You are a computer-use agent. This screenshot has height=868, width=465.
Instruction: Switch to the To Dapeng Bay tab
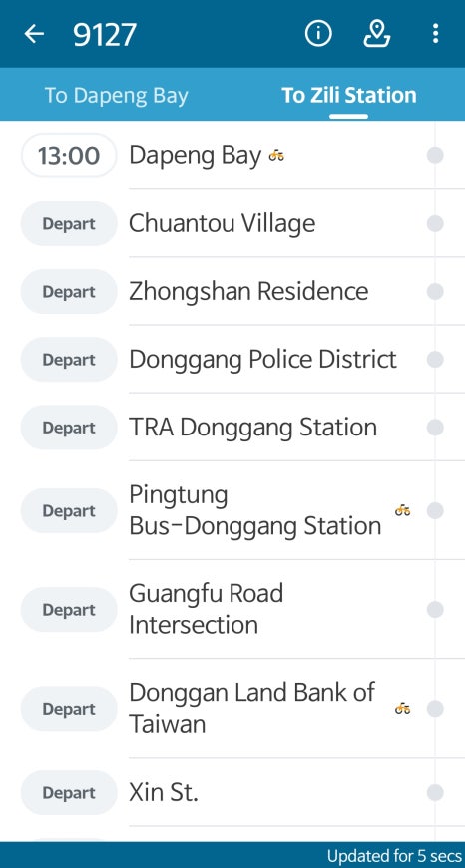(x=116, y=95)
